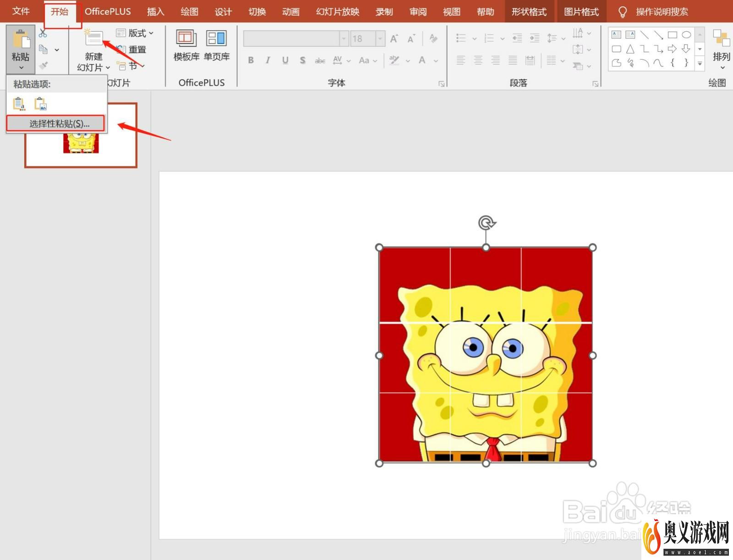Select the slide 1 thumbnail
This screenshot has width=733, height=560.
(81, 136)
